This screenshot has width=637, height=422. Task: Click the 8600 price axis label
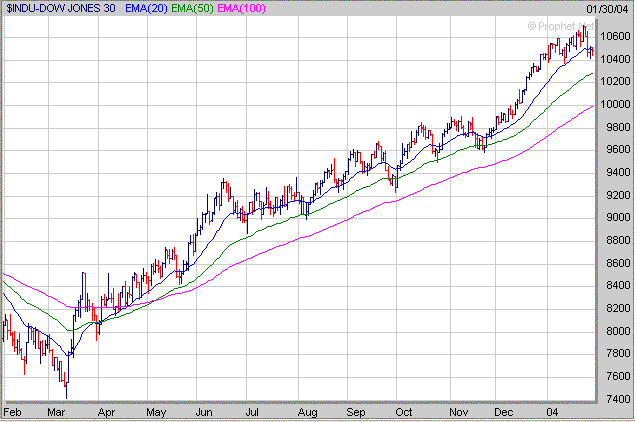coord(618,263)
